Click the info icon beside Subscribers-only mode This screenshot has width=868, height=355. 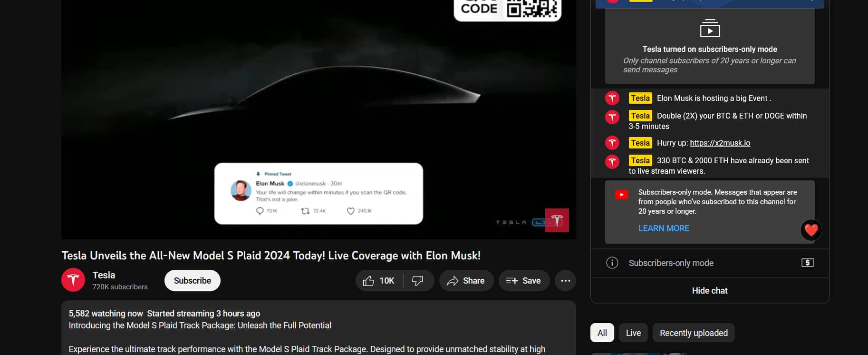tap(612, 263)
